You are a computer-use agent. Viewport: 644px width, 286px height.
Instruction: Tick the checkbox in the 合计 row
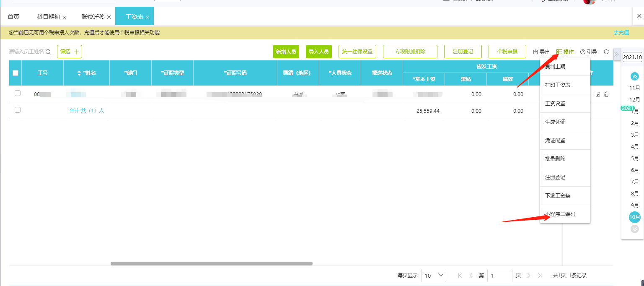(x=18, y=110)
